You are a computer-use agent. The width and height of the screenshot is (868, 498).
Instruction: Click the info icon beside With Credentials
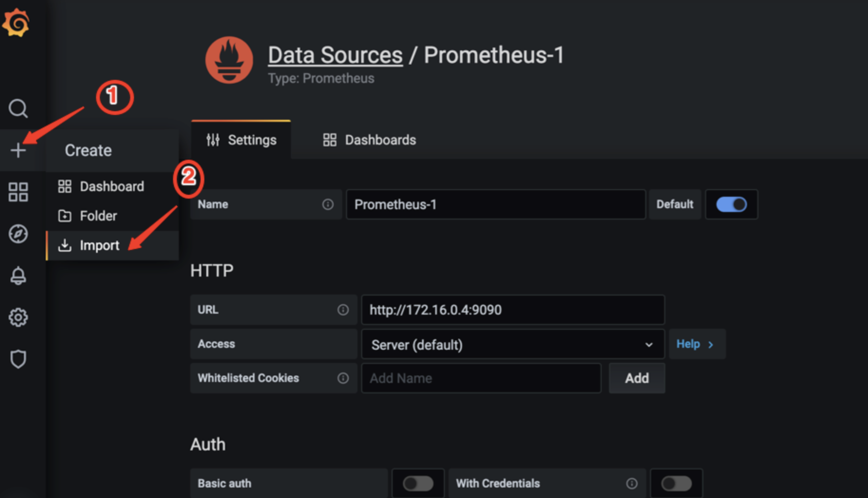pos(632,483)
